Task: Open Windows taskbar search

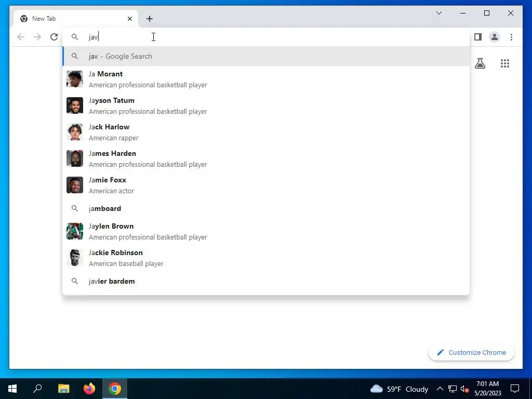Action: click(x=37, y=389)
